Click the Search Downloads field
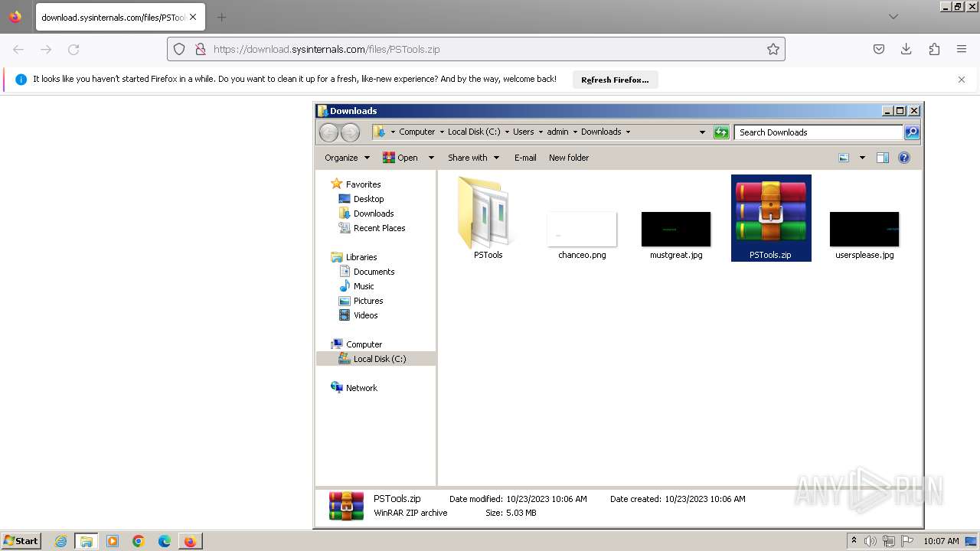 (x=818, y=132)
